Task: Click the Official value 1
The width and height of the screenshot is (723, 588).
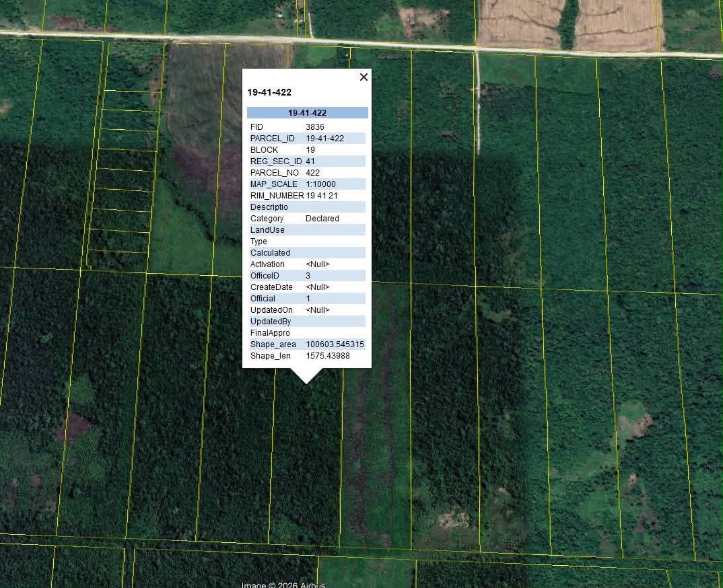Action: coord(308,299)
